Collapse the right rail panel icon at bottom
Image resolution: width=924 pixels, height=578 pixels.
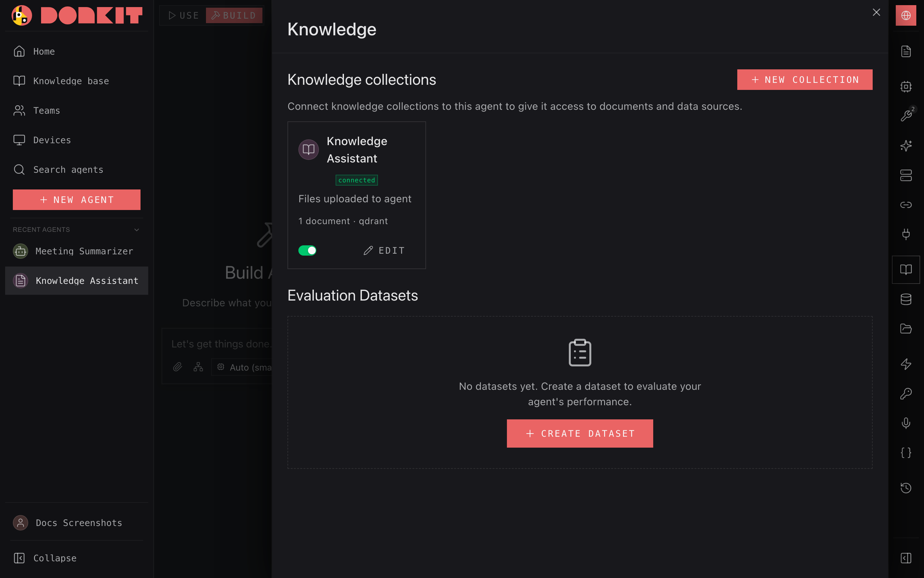pos(906,558)
